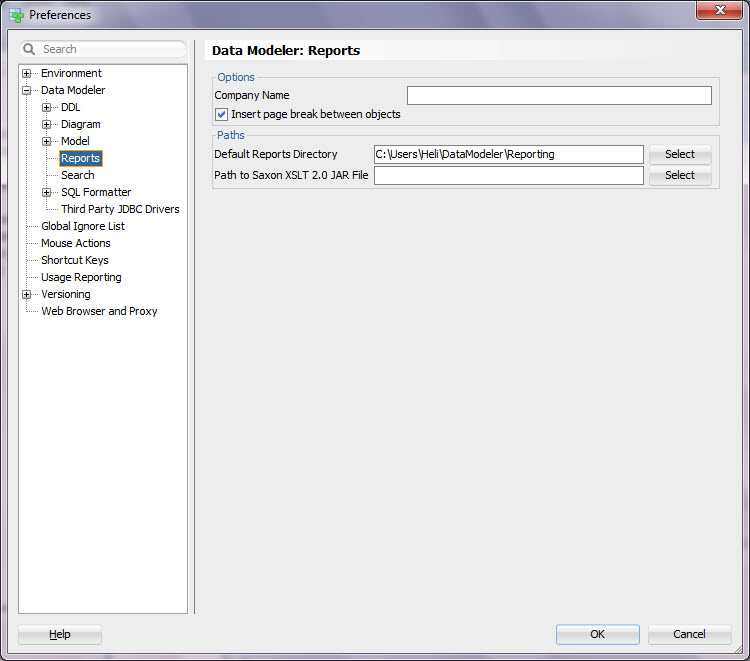This screenshot has width=750, height=661.
Task: Click Select for Default Reports Directory
Action: 680,154
